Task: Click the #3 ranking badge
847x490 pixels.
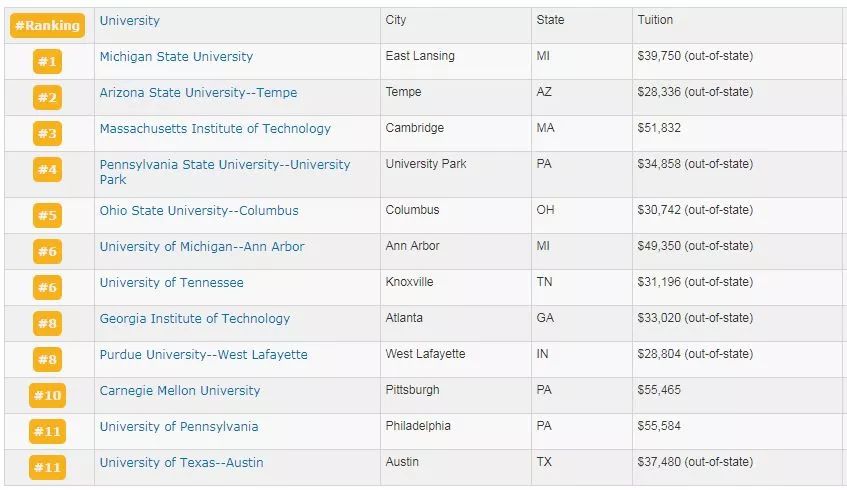Action: click(x=47, y=134)
